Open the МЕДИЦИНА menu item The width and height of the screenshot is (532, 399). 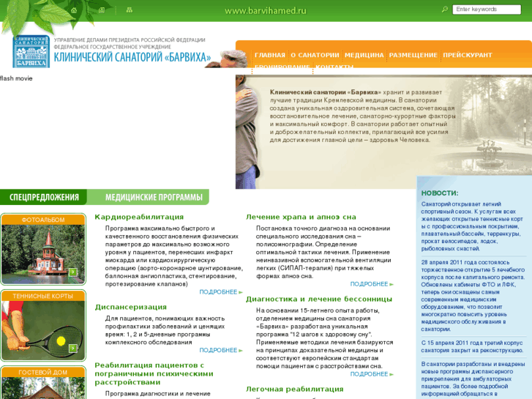(364, 55)
